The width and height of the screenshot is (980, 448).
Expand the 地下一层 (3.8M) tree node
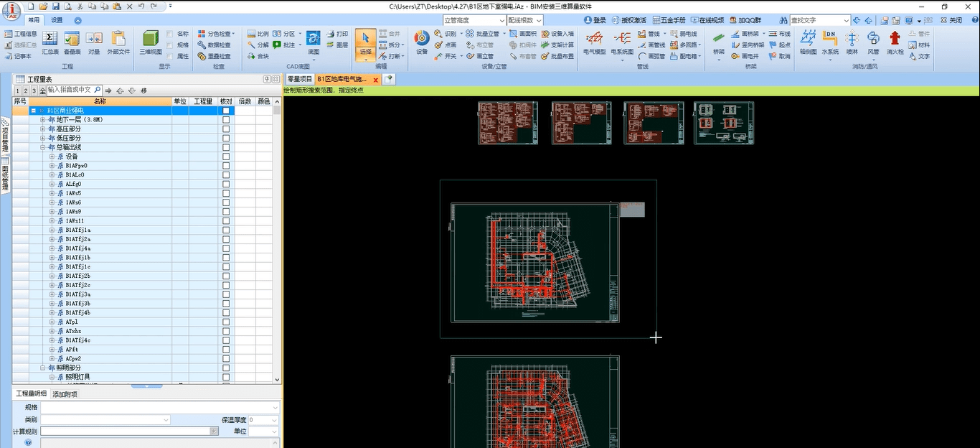click(x=43, y=120)
